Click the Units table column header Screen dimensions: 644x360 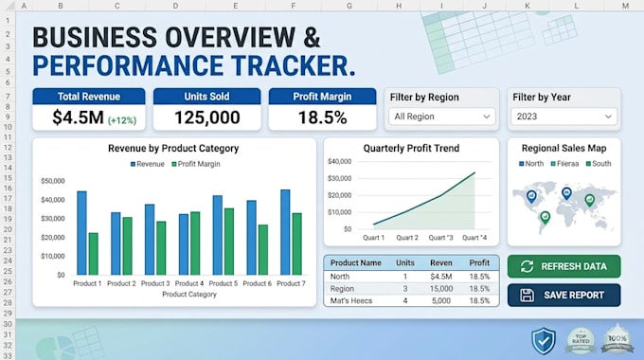405,263
